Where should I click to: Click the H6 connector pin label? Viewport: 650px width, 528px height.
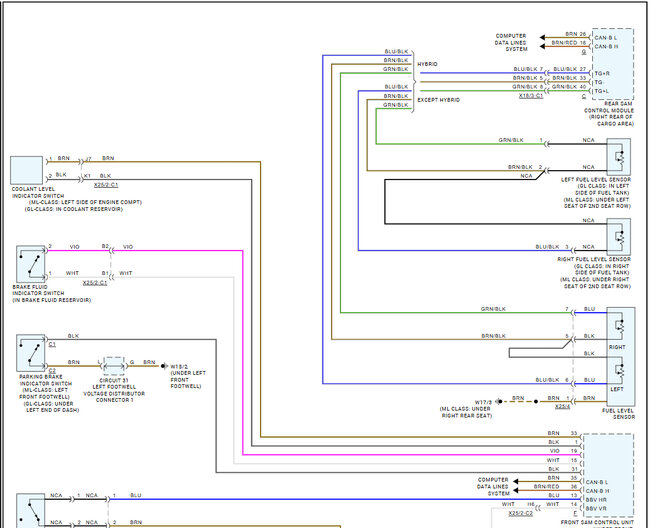(x=531, y=504)
